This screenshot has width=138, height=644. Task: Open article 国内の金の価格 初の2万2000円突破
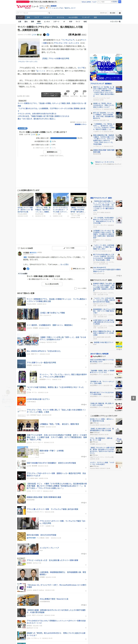(x=42, y=535)
